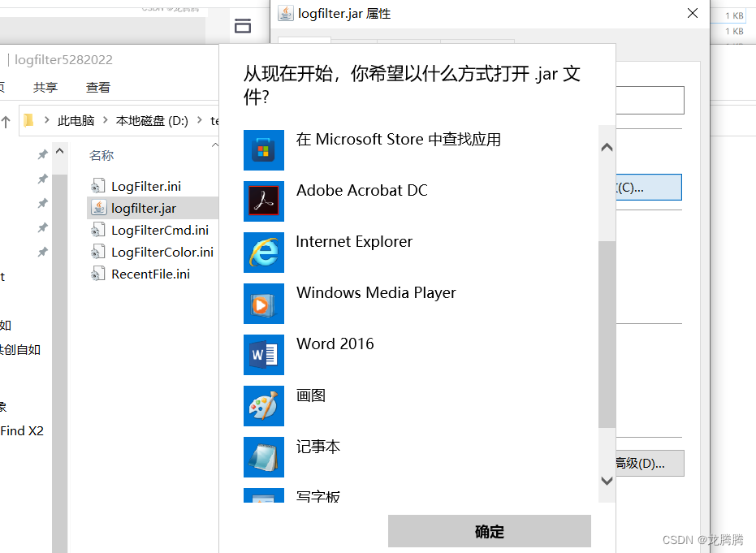Select the Microsoft Store app icon
Image resolution: width=756 pixels, height=553 pixels.
[x=264, y=150]
